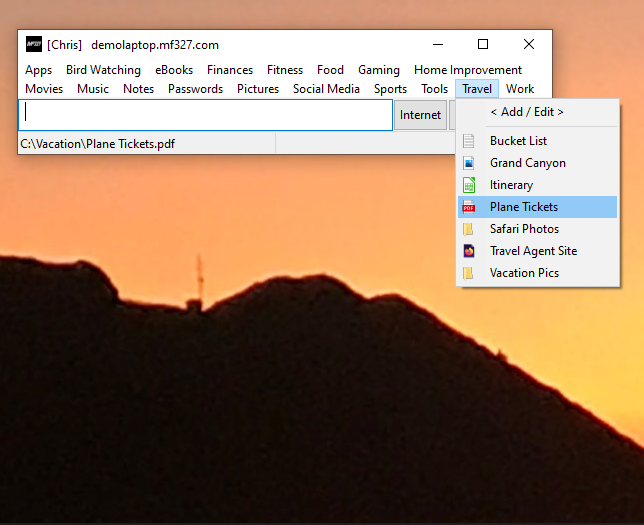Click the Internet button
The height and width of the screenshot is (525, 644).
(421, 115)
